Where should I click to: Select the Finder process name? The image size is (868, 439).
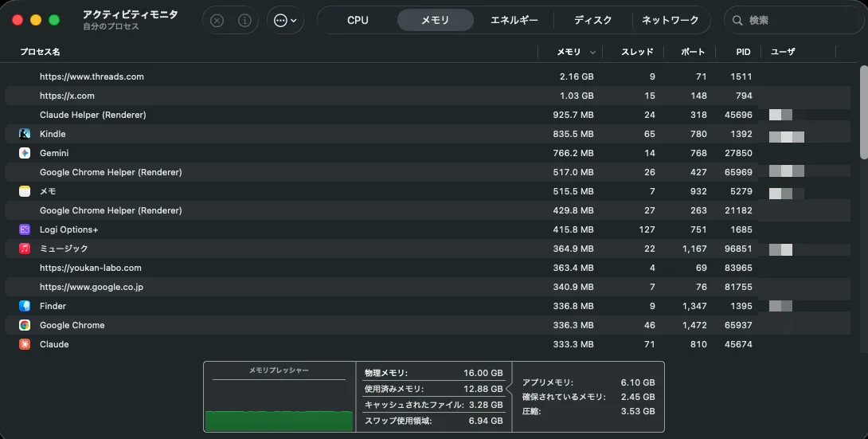pos(53,306)
